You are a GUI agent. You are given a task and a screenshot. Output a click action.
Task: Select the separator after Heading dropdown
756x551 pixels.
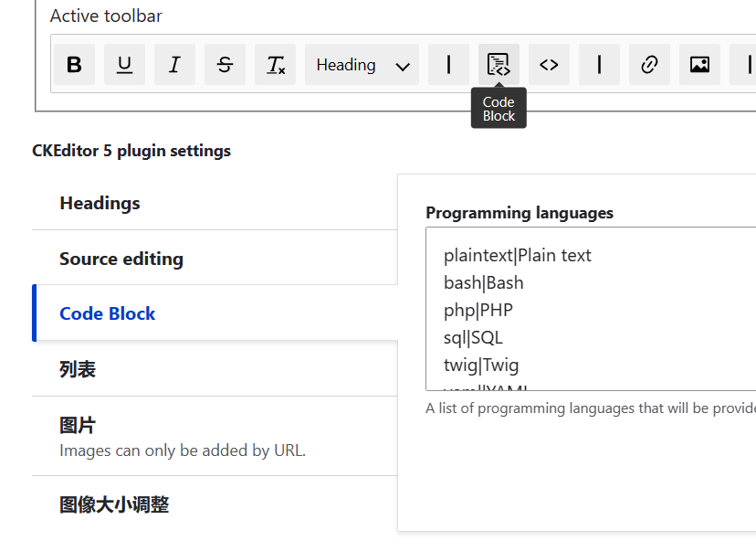coord(449,64)
